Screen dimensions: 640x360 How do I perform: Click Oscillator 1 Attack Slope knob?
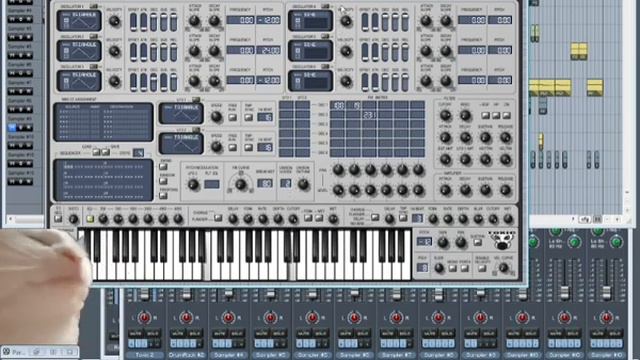click(194, 21)
